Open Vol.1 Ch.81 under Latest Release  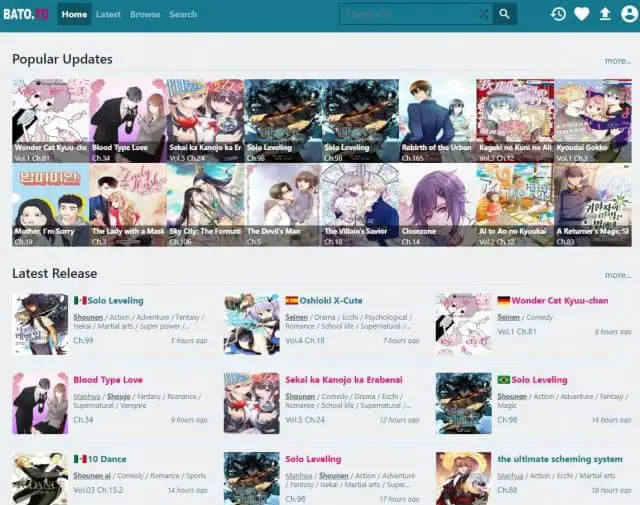point(517,331)
